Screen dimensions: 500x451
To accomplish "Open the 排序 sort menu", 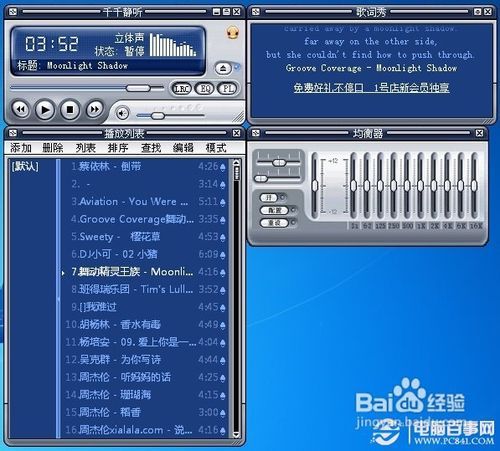I will [x=118, y=147].
